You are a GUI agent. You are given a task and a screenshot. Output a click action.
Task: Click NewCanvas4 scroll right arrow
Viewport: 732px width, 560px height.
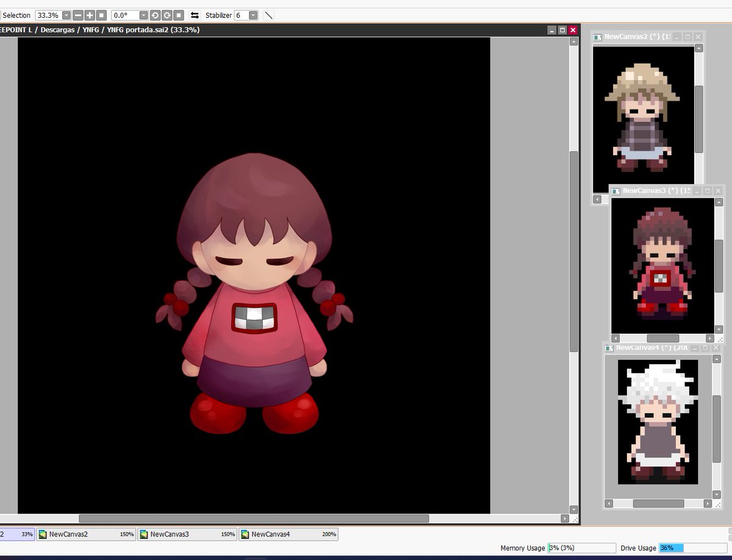[707, 504]
